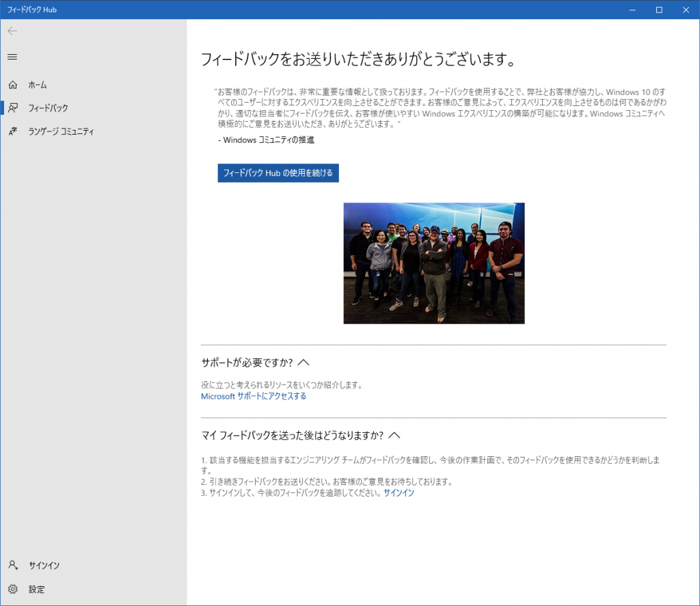The image size is (700, 606).
Task: Maximize the フィードバック Hub window
Action: (x=659, y=10)
